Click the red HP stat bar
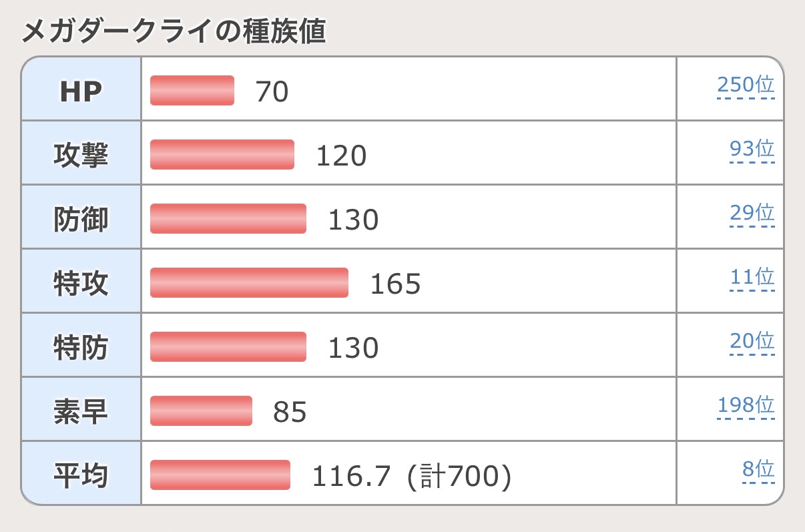The image size is (805, 532). point(192,91)
